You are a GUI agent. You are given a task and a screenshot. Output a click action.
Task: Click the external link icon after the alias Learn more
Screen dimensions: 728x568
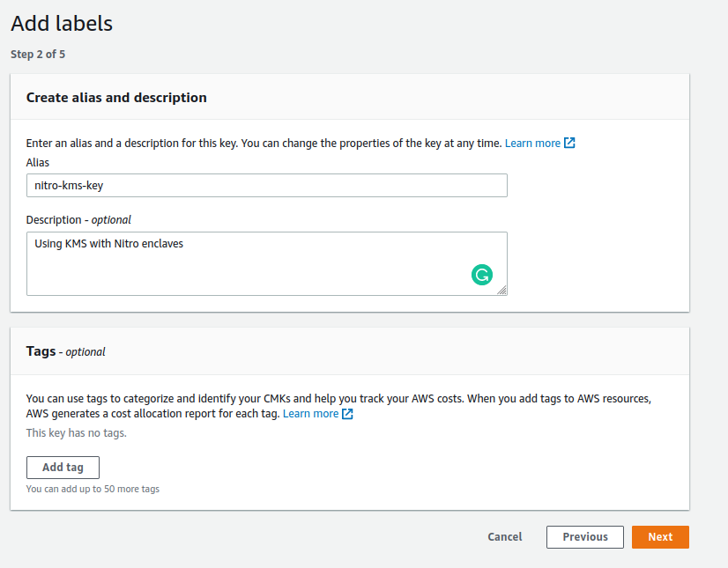click(569, 143)
